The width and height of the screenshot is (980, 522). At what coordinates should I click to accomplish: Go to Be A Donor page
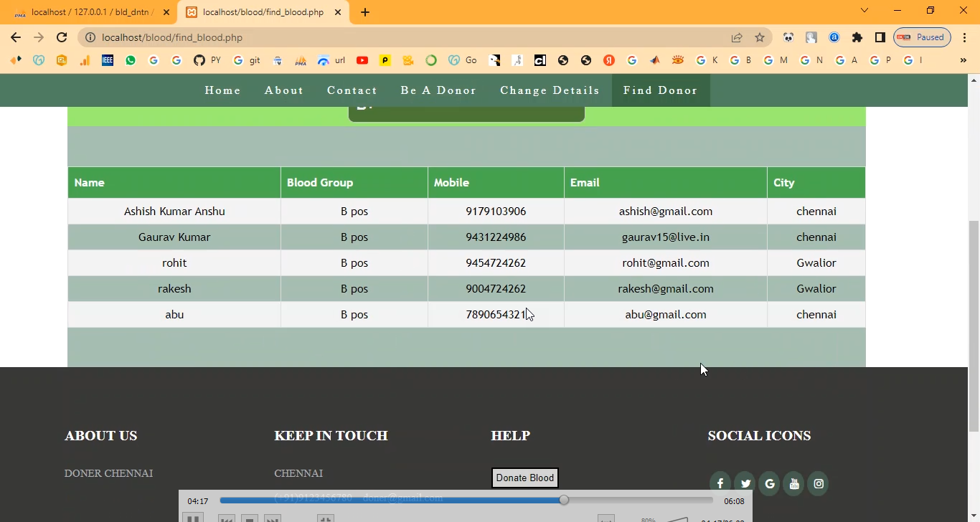[x=438, y=90]
